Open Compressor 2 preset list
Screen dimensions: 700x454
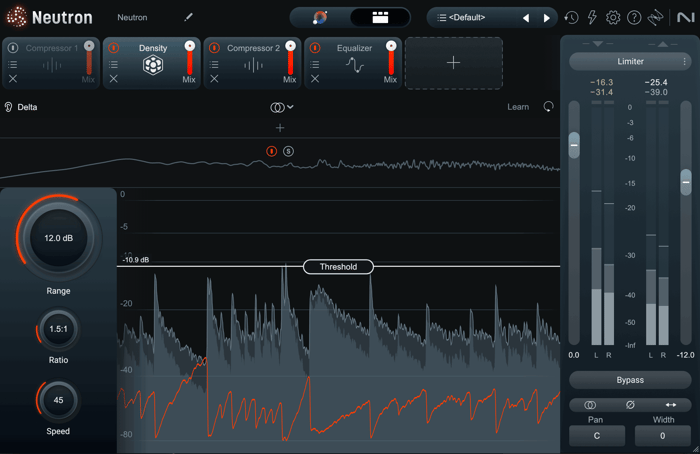click(214, 65)
